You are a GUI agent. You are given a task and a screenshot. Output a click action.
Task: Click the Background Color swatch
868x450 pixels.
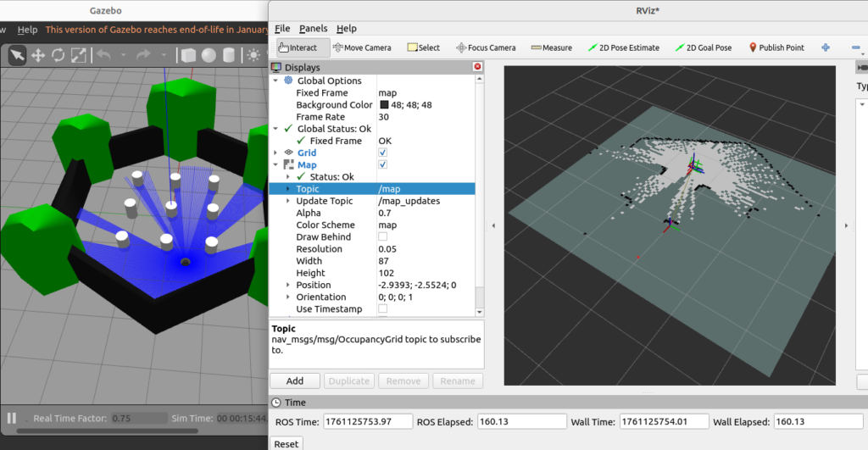point(384,105)
